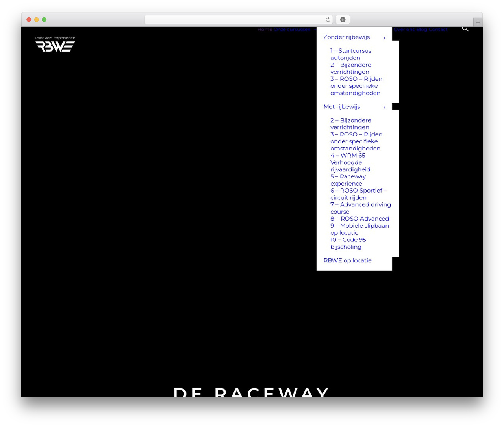Open the Contact menu item
The height and width of the screenshot is (427, 504).
[x=438, y=30]
